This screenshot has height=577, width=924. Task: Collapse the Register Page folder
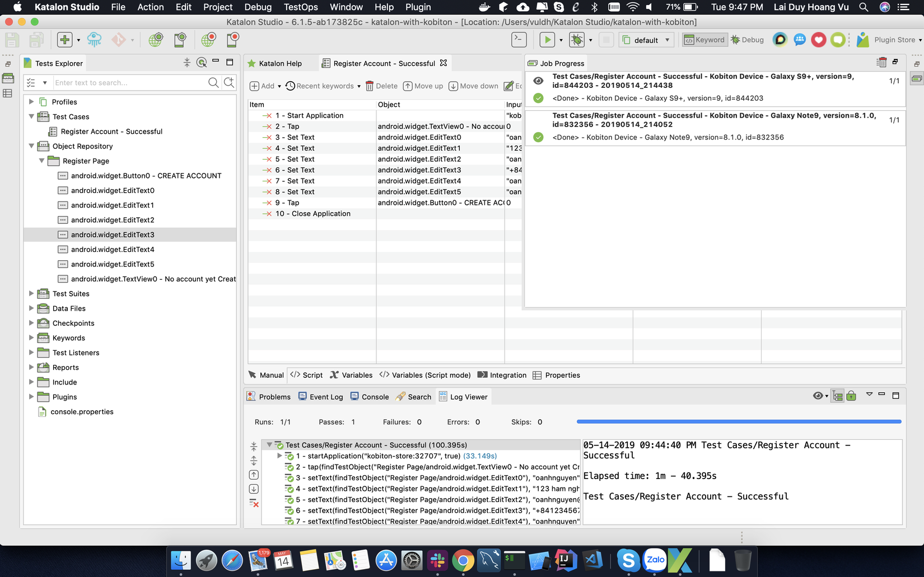(x=41, y=161)
